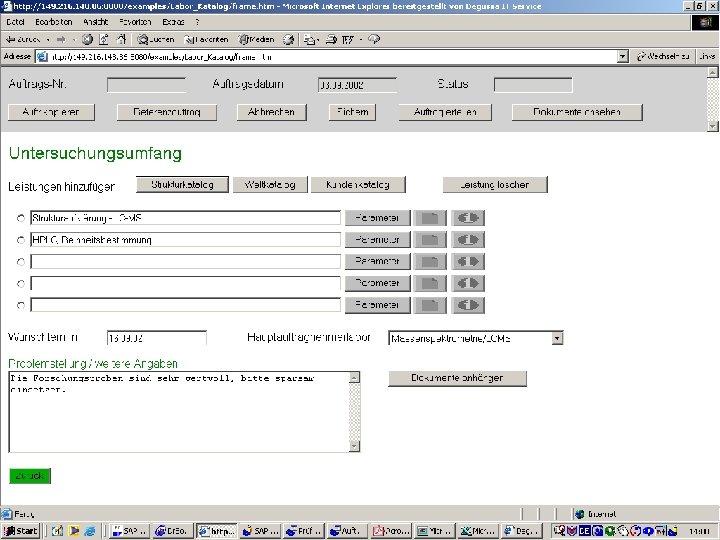Open the Strukturkatalog button
Image resolution: width=720 pixels, height=540 pixels.
click(x=182, y=185)
